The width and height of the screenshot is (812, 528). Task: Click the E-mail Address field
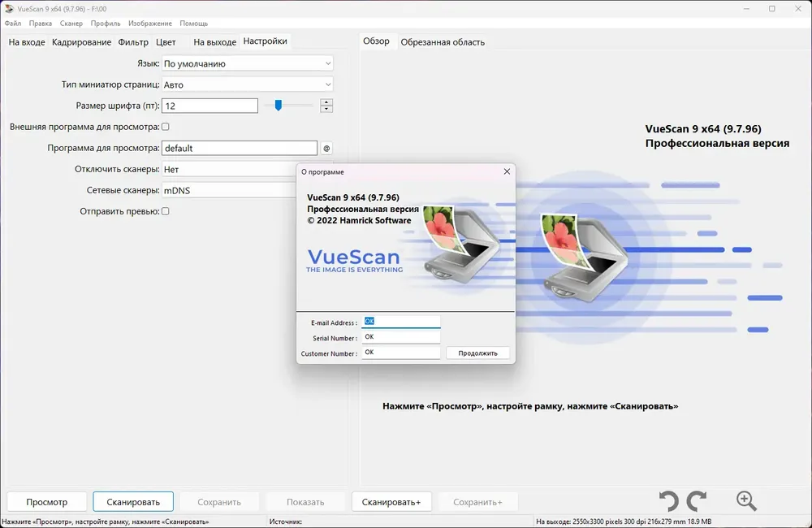pos(401,322)
